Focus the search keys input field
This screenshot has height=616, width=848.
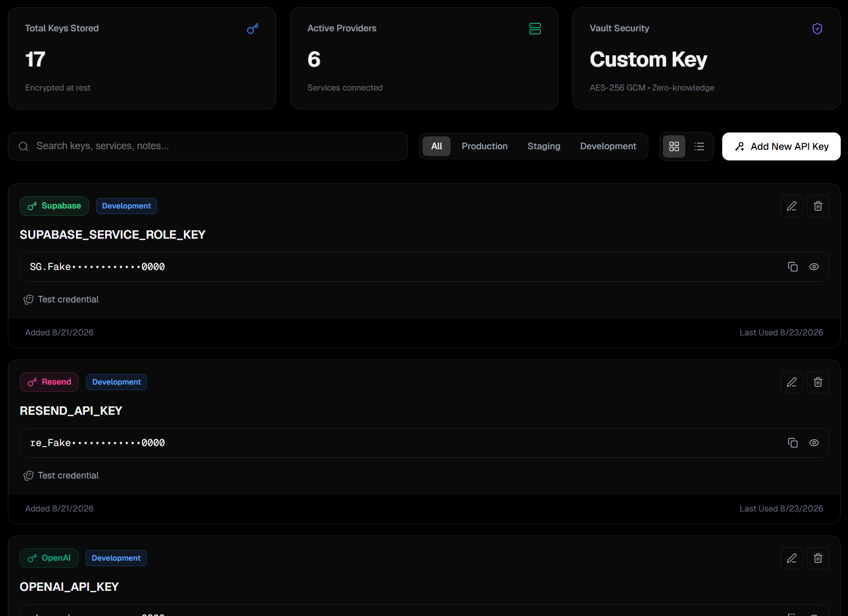point(208,146)
